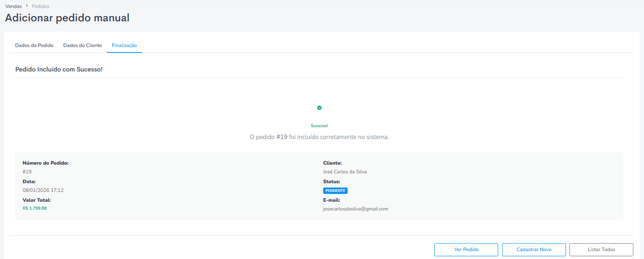Click the 'Status:' label

[x=331, y=182]
